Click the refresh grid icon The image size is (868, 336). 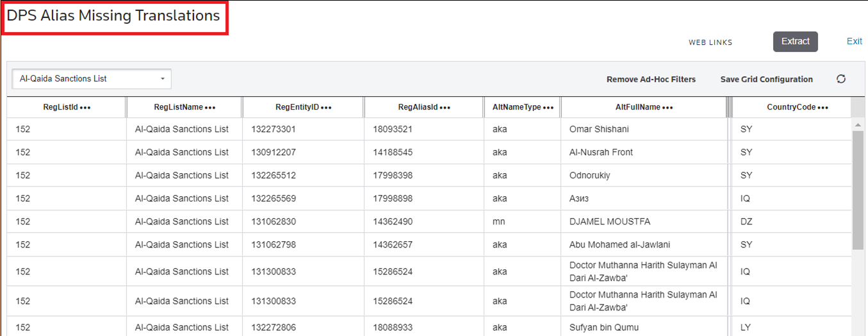coord(841,79)
